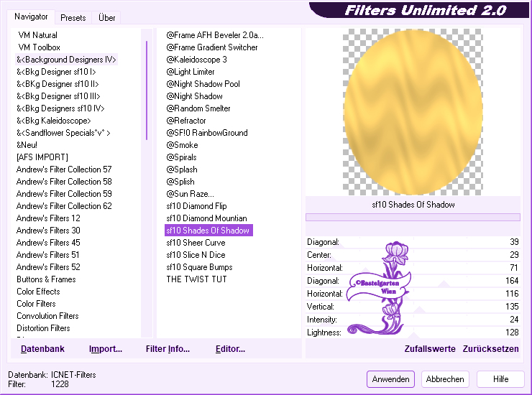Pick THE TWIST TUT filter entry
The width and height of the screenshot is (532, 395).
196,279
